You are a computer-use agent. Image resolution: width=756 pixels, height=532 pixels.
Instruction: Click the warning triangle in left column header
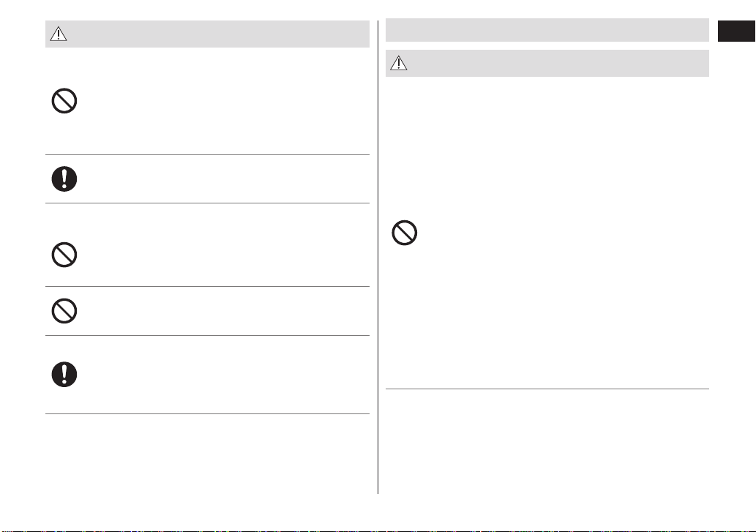(x=59, y=34)
